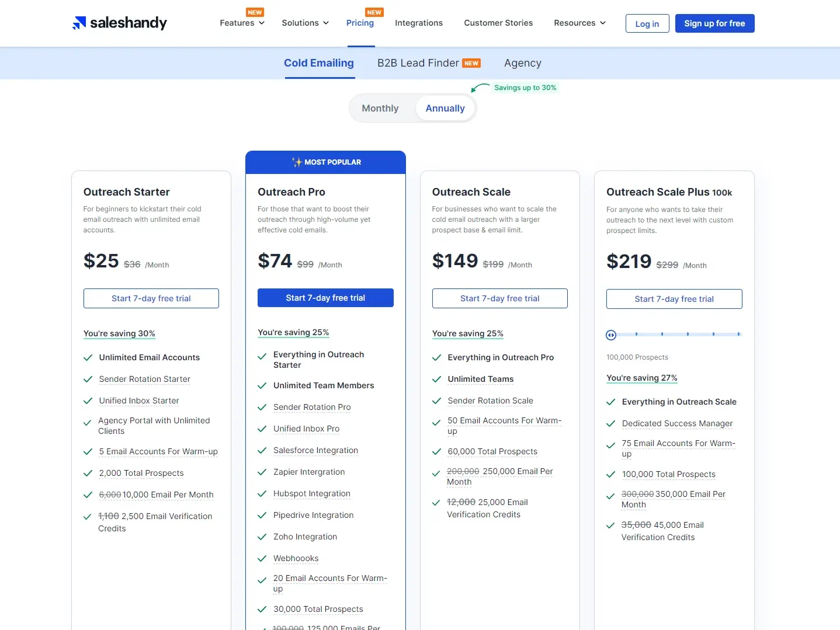This screenshot has width=840, height=630.
Task: Click You're saving 30% on Starter
Action: 119,333
